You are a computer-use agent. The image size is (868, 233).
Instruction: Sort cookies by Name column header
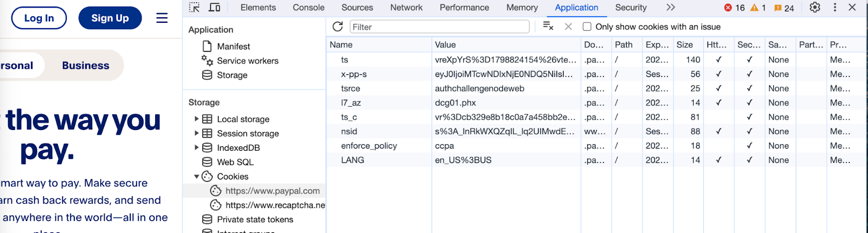pos(379,44)
